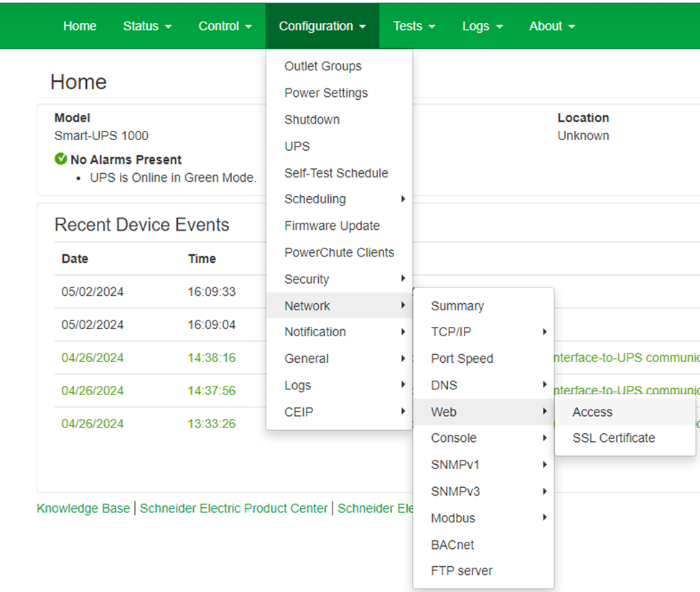
Task: Expand the Console submenu
Action: pos(483,438)
